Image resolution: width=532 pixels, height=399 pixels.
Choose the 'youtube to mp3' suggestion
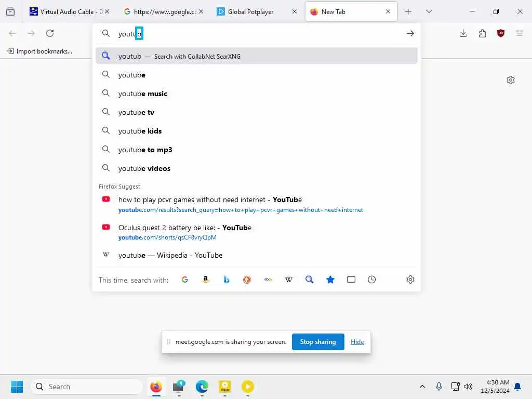(x=256, y=149)
